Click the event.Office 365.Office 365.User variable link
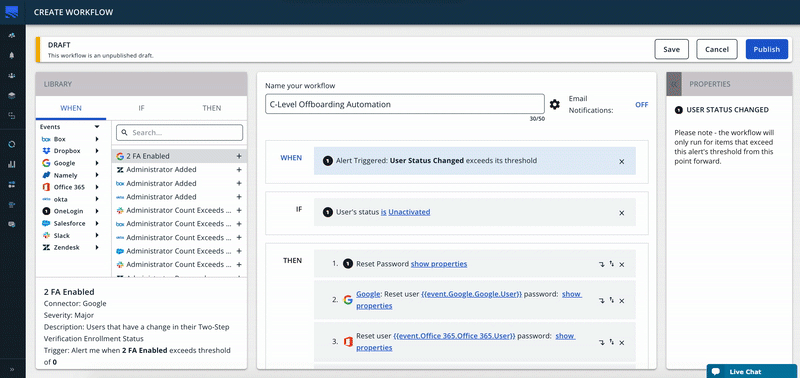The width and height of the screenshot is (800, 378). pyautogui.click(x=455, y=336)
